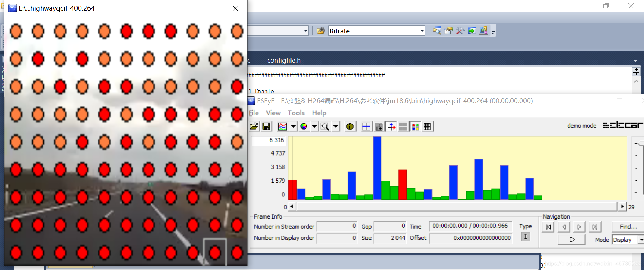Viewport: 644px width, 270px height.
Task: Jump to first frame button
Action: [548, 227]
